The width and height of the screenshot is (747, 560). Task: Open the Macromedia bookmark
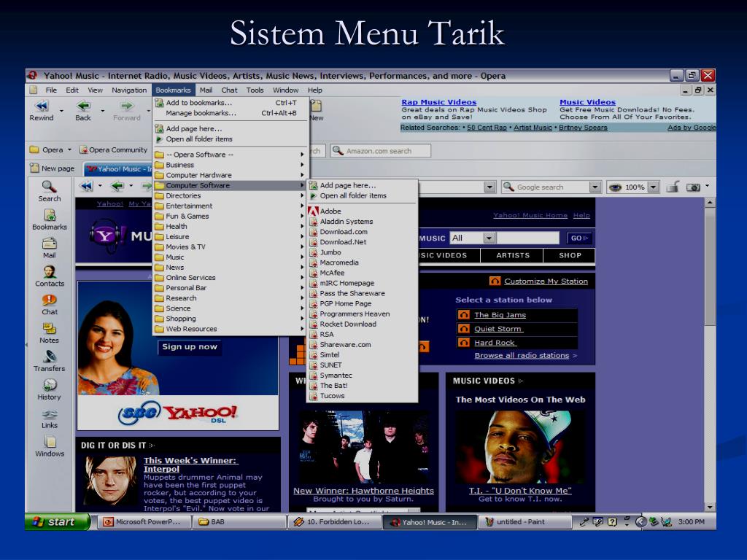click(363, 262)
